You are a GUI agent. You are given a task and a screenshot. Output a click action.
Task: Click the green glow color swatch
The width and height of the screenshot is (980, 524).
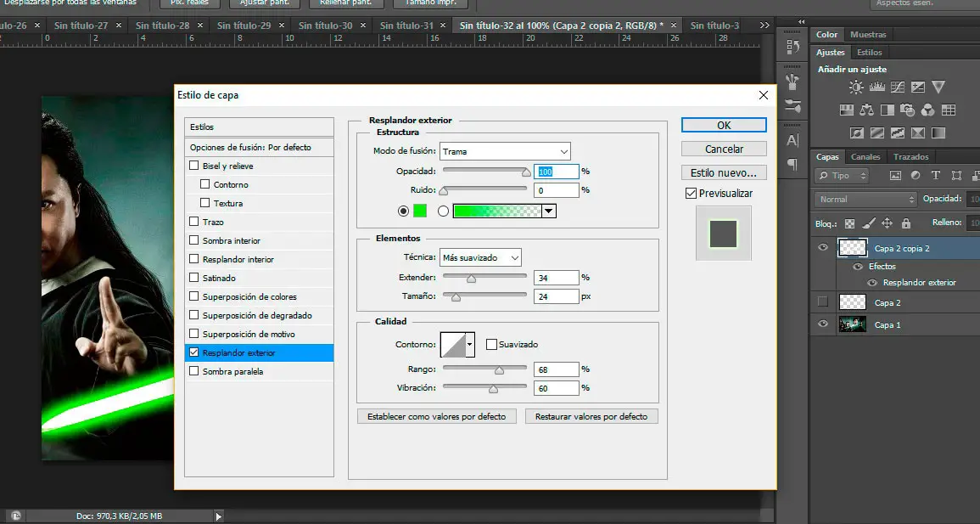point(420,211)
